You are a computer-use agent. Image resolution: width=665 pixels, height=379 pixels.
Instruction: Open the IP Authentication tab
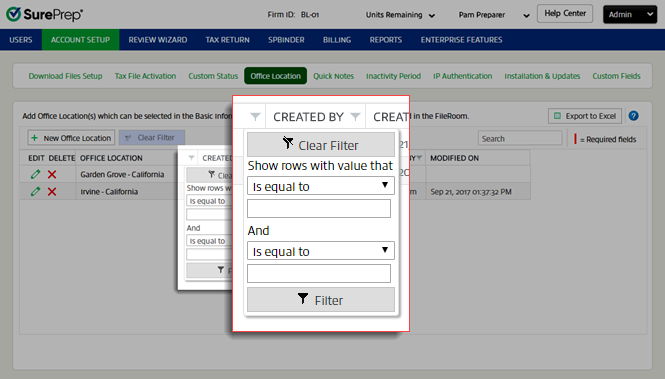(462, 76)
